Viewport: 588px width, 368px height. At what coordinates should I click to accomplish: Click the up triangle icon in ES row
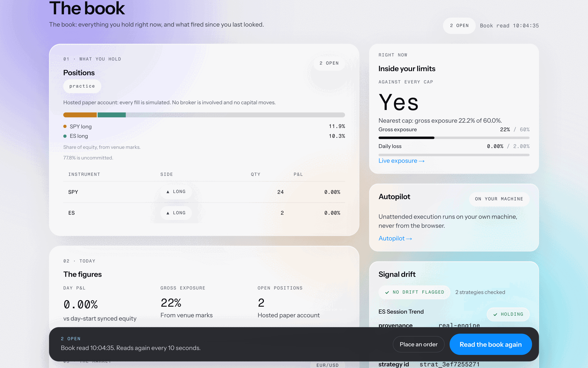click(x=168, y=213)
